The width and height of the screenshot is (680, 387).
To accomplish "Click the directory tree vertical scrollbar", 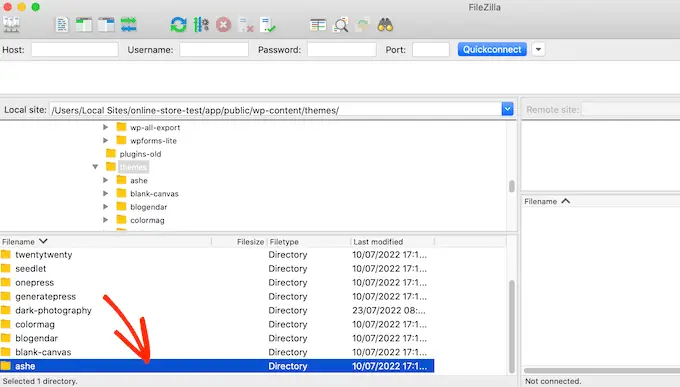I will pos(512,186).
